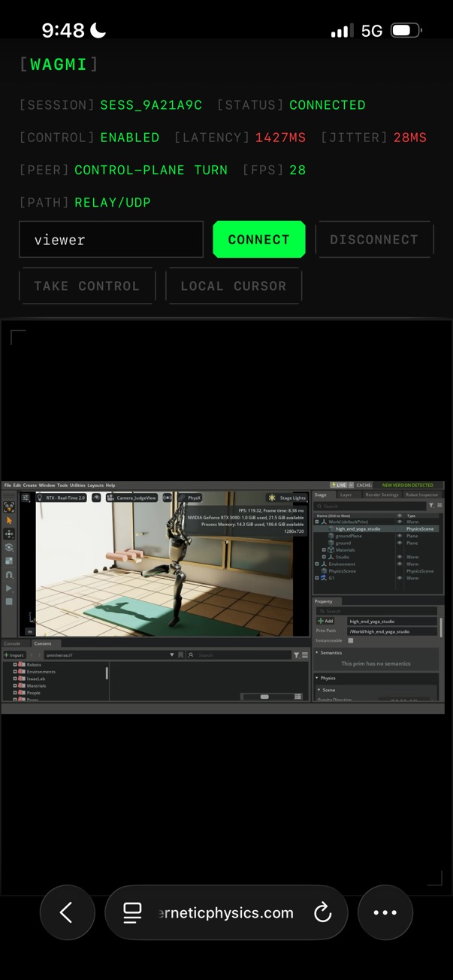This screenshot has width=453, height=980.
Task: Open the Stage Lights dropdown
Action: [x=287, y=498]
